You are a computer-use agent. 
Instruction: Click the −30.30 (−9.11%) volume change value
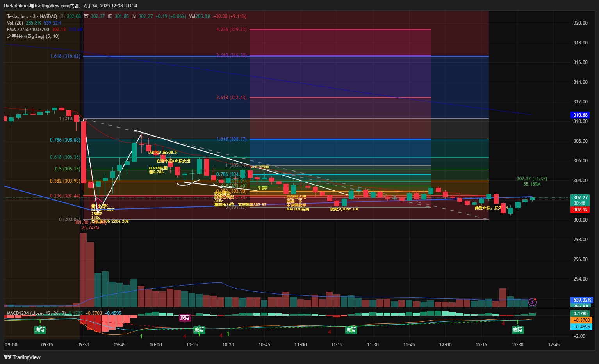pyautogui.click(x=230, y=16)
